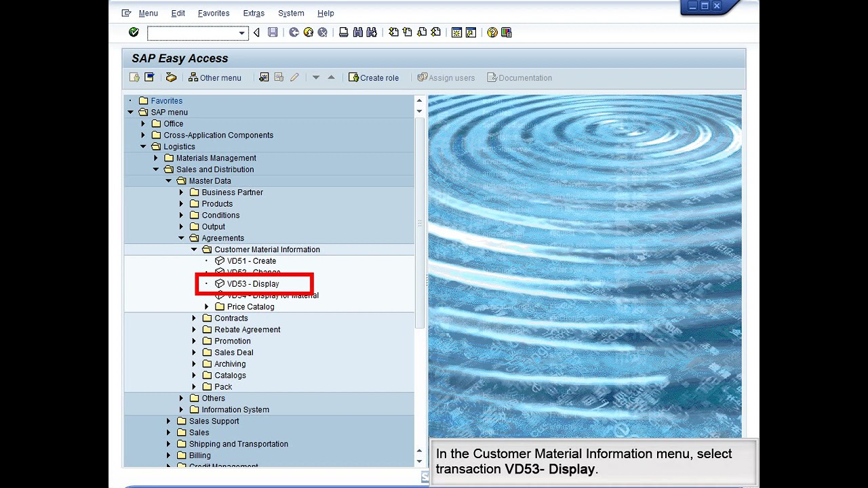Viewport: 868px width, 488px height.
Task: Select the Sales Deal folder
Action: pyautogui.click(x=234, y=352)
